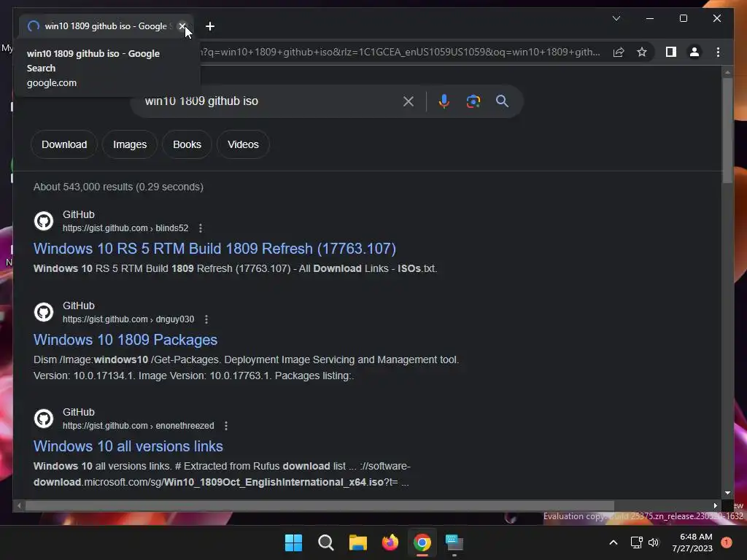Image resolution: width=747 pixels, height=560 pixels.
Task: Clear the Google search box text
Action: [x=409, y=101]
